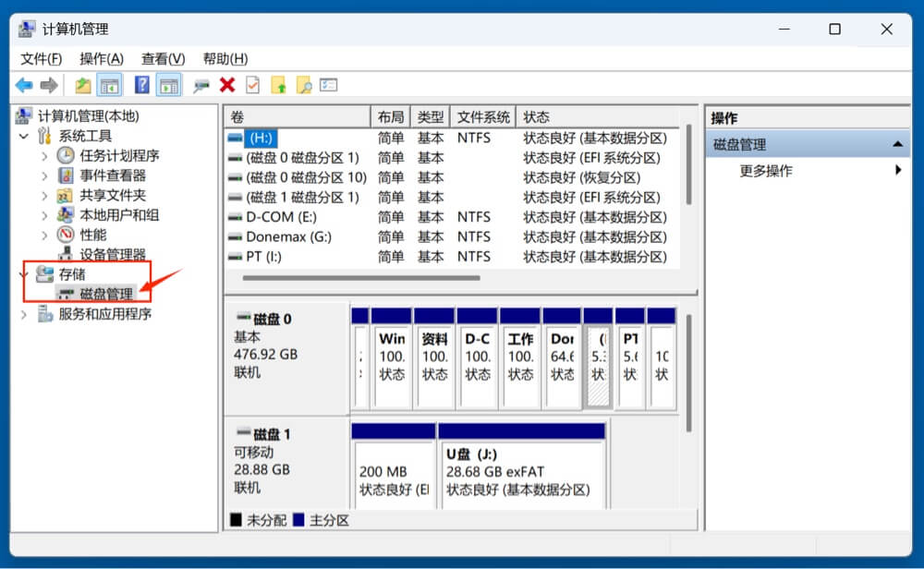Screen dimensions: 924x569
Task: Collapse the 系统工具 tree node
Action: (x=24, y=137)
